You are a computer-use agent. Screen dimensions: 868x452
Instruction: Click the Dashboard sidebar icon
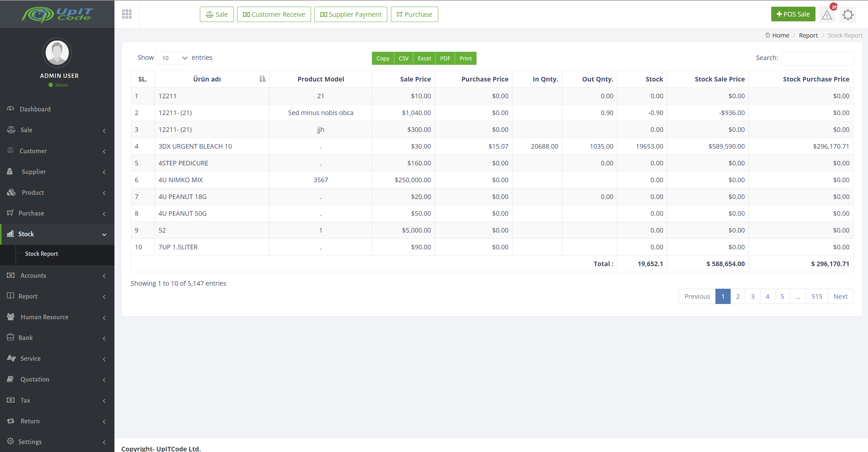point(10,109)
